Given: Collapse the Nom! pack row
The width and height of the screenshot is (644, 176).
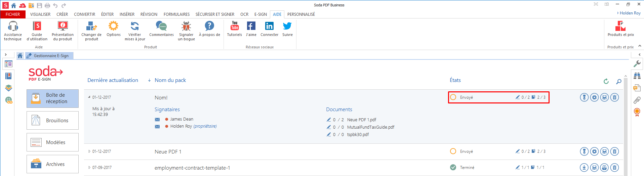Looking at the screenshot, I should (89, 97).
